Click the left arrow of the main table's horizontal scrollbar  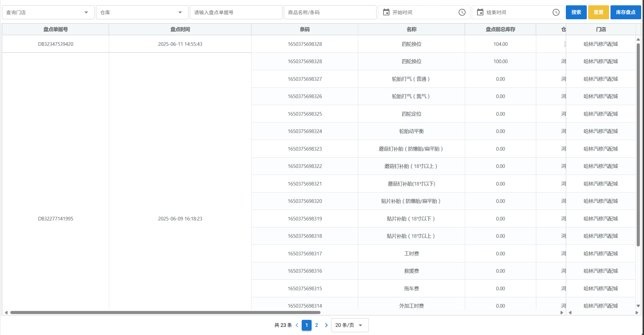[x=6, y=313]
